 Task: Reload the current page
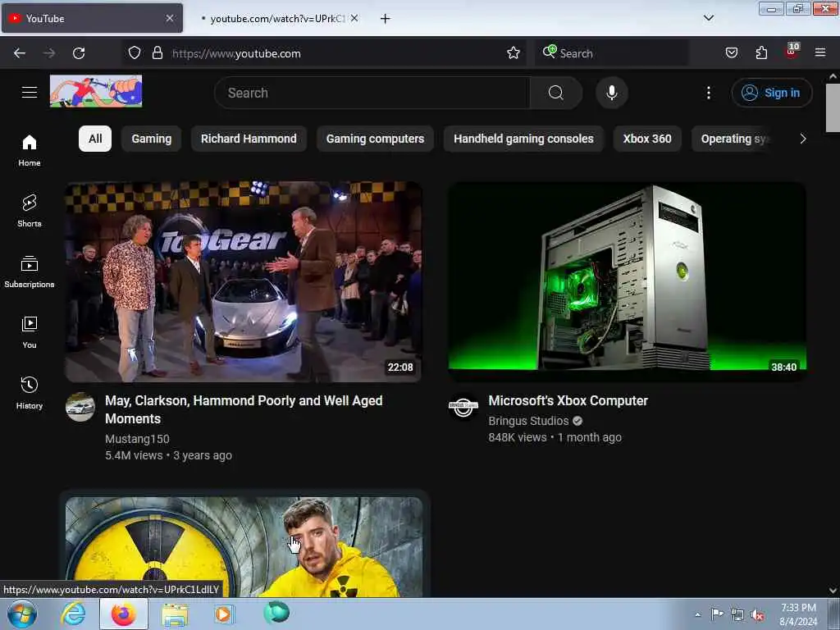79,53
